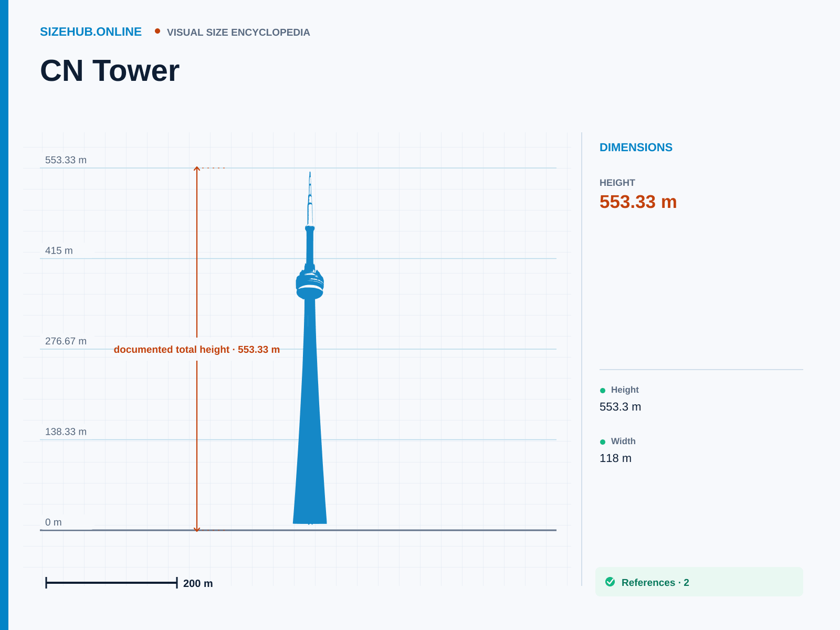
Task: Click the 200 m scale bar
Action: coord(111,583)
